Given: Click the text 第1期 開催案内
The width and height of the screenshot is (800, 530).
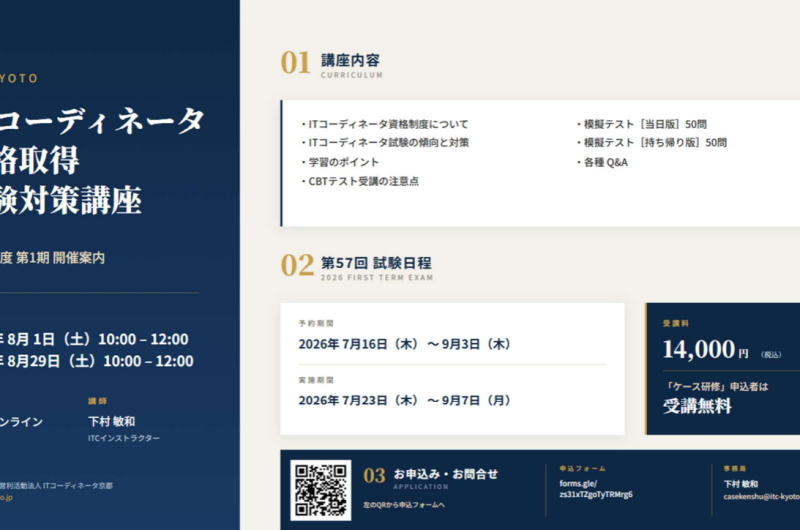Looking at the screenshot, I should pyautogui.click(x=60, y=258).
